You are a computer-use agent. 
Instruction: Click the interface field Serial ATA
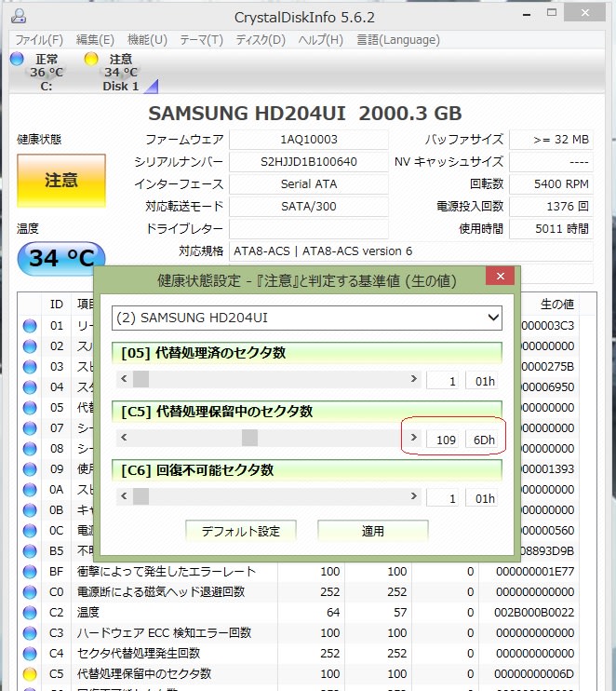point(309,184)
